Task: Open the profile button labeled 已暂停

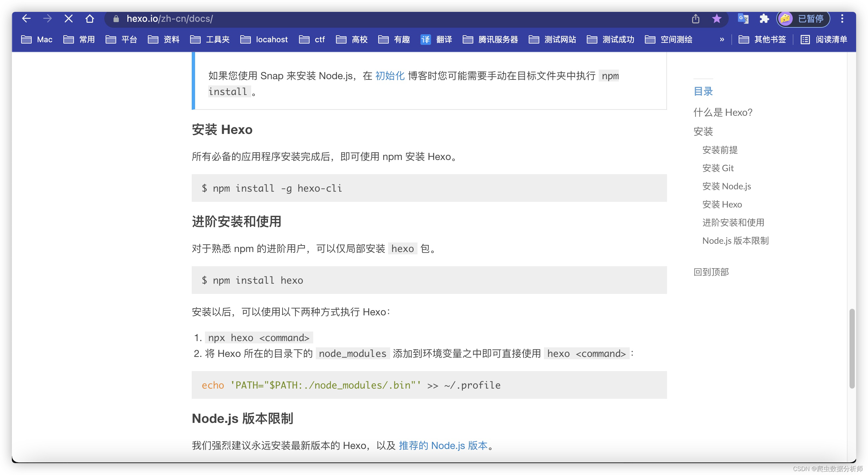Action: [803, 18]
